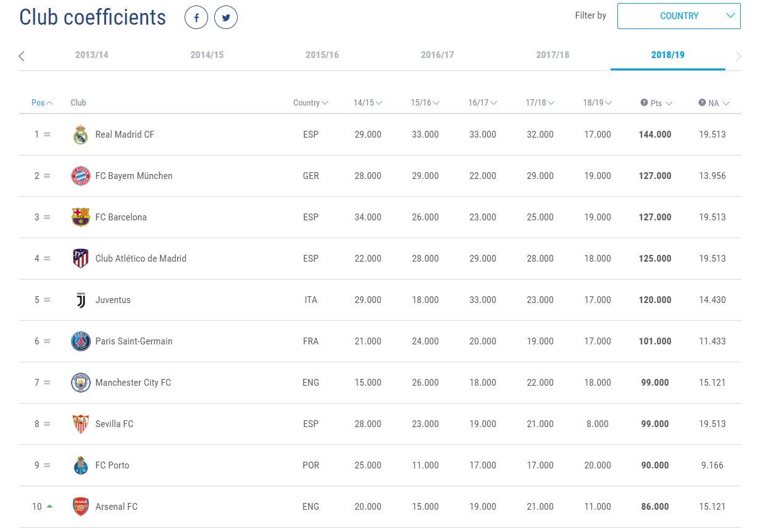Share page via Twitter icon
The image size is (760, 532).
click(x=226, y=18)
